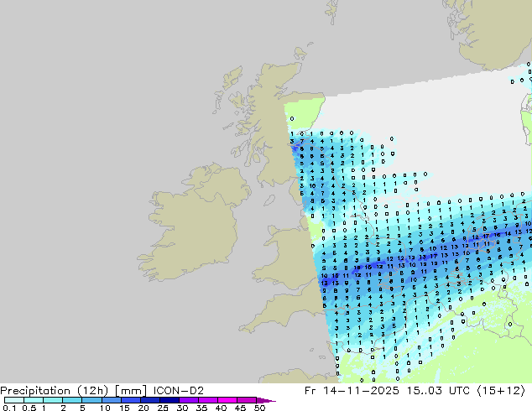
Task: Select the 2–5 mm legend color box
Action: coord(72,400)
